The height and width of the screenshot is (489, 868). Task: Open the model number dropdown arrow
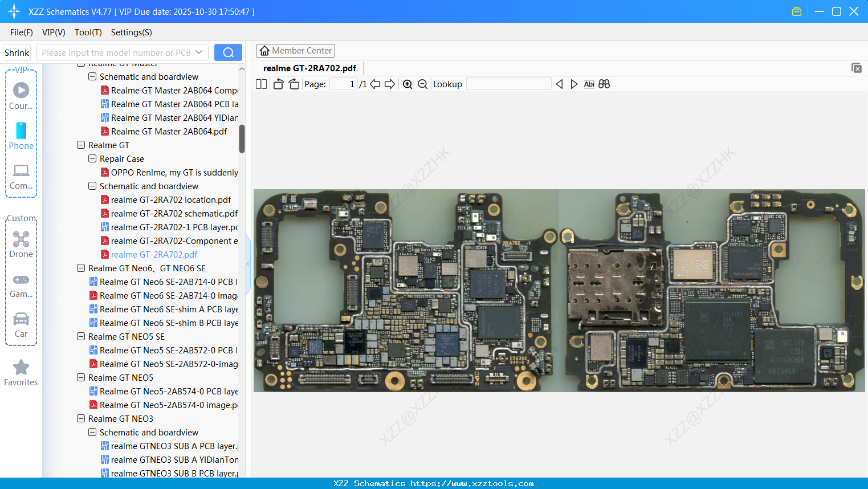coord(200,52)
